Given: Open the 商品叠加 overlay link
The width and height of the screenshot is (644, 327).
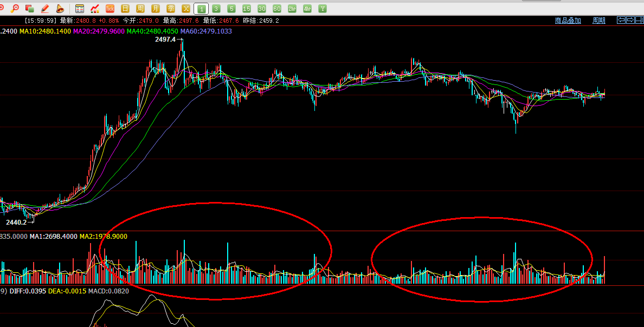Looking at the screenshot, I should point(568,21).
